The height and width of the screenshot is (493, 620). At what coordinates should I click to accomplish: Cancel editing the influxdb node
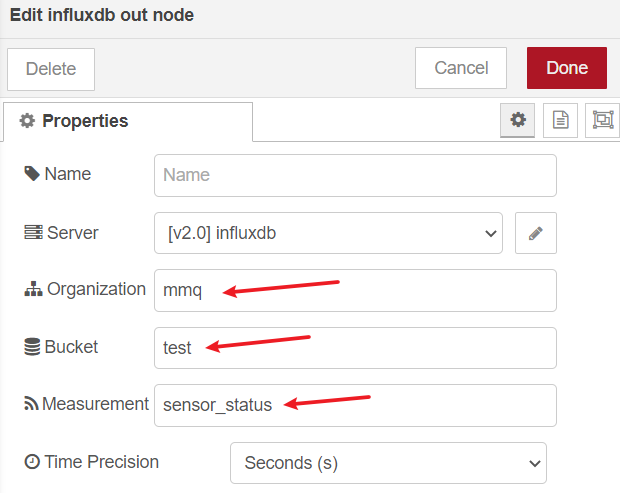coord(461,68)
